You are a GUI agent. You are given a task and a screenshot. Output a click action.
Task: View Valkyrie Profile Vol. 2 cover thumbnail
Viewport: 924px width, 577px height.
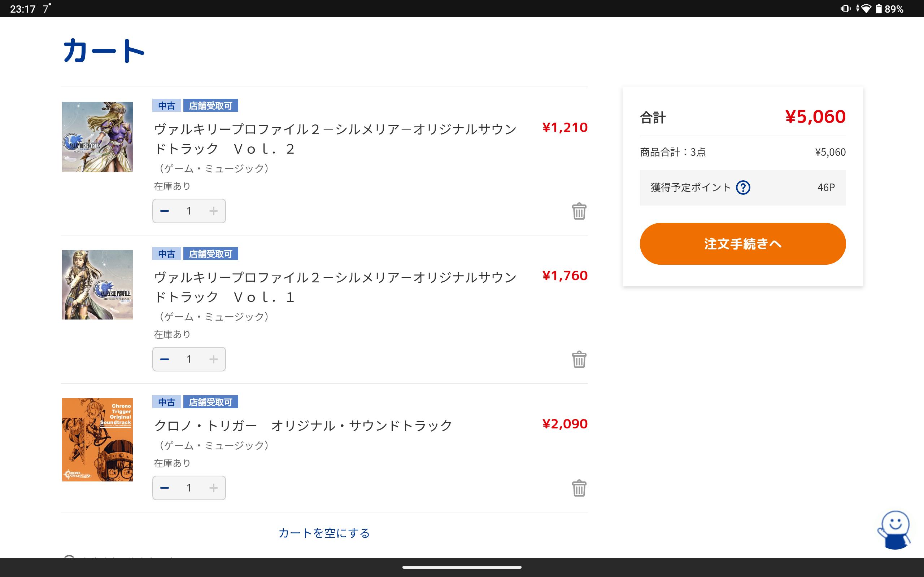(x=97, y=137)
